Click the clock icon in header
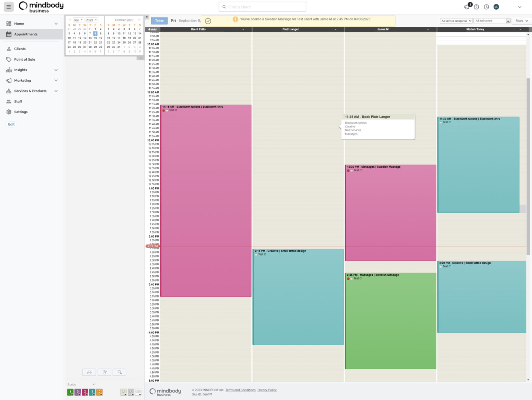 pyautogui.click(x=486, y=7)
